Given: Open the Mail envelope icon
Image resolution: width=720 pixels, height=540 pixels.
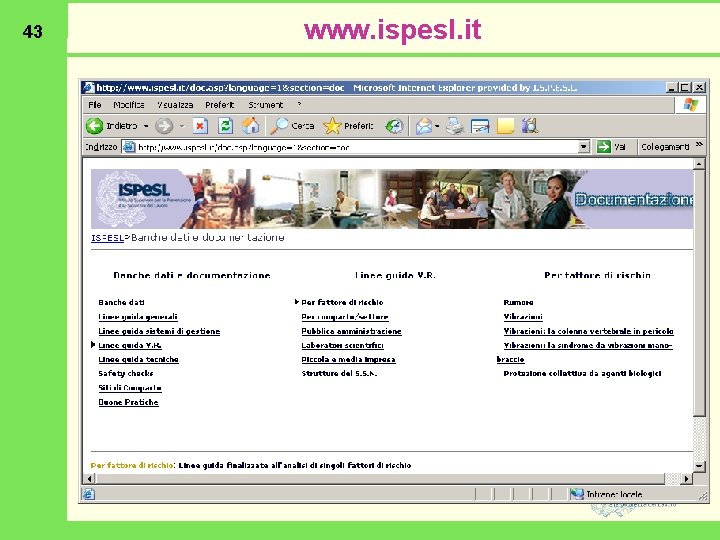Looking at the screenshot, I should coord(424,126).
